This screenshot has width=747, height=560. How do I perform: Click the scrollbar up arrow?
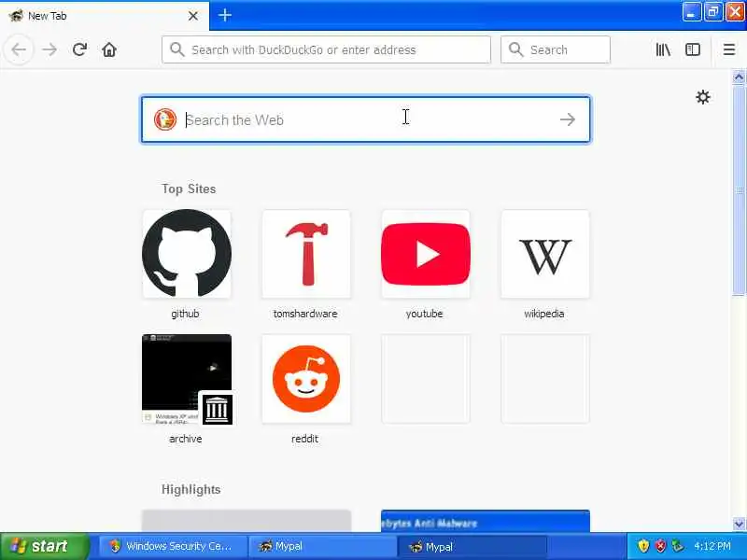[x=739, y=77]
